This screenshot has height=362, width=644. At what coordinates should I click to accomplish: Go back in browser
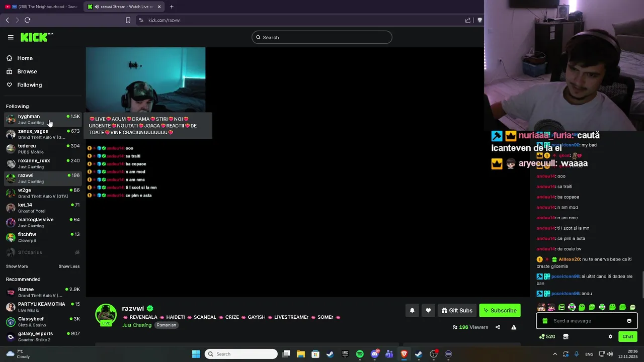[8, 20]
